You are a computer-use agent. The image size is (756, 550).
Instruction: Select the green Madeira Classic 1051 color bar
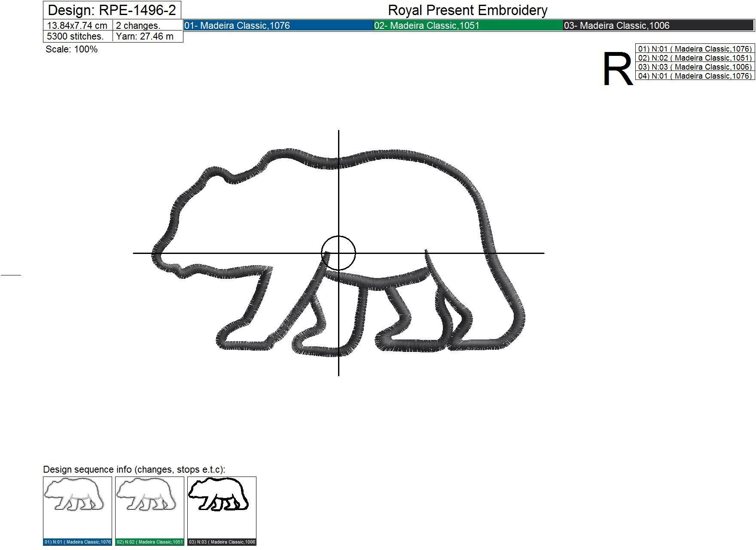click(468, 25)
